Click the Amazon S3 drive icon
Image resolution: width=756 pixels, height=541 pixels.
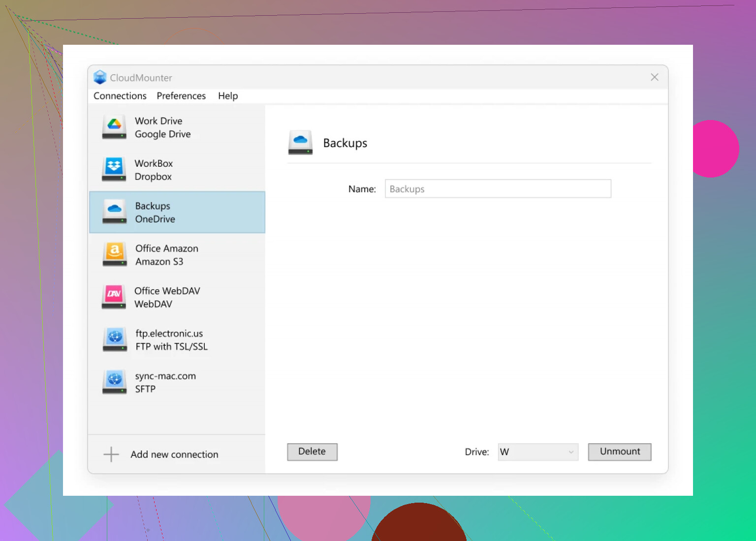115,254
